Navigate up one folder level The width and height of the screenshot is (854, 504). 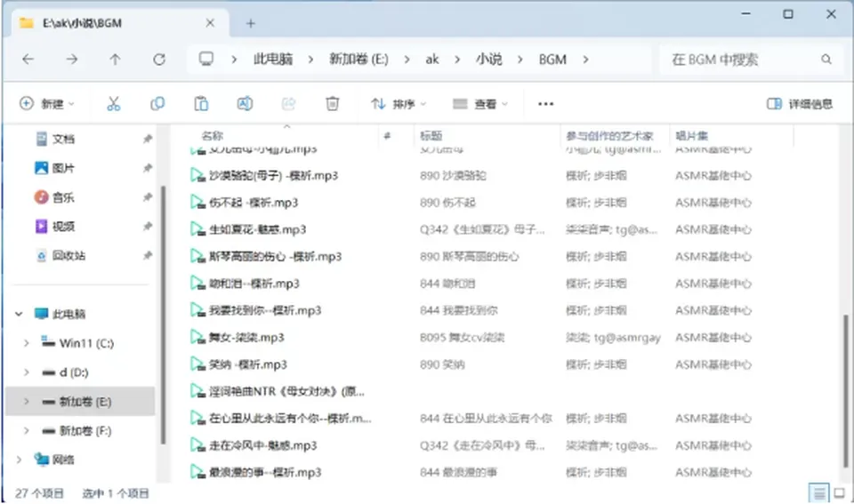pos(115,60)
